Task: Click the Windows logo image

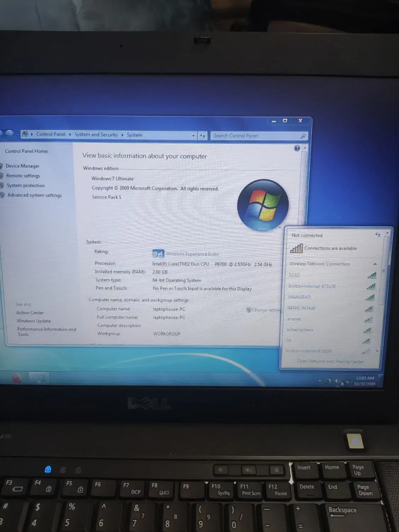Action: 263,205
